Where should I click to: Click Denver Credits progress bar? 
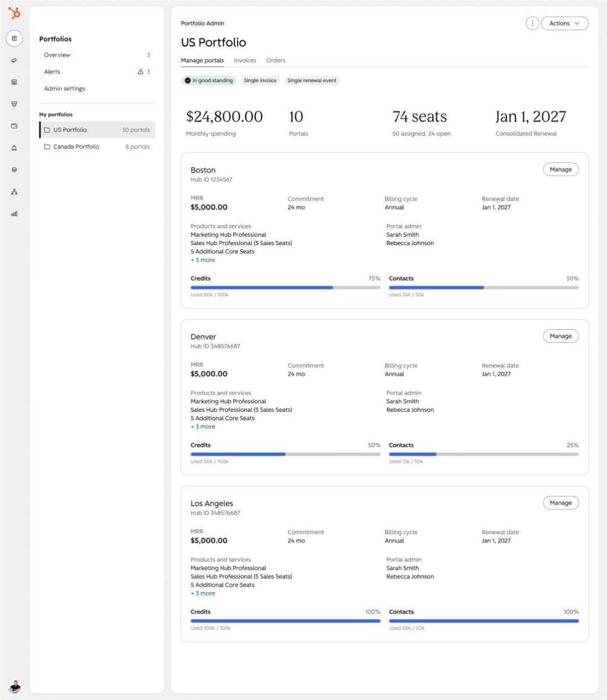click(x=286, y=454)
